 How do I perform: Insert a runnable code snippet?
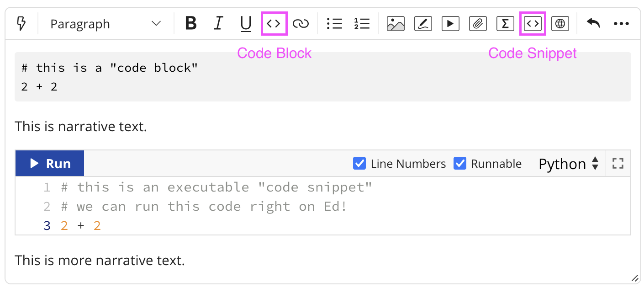pos(533,24)
